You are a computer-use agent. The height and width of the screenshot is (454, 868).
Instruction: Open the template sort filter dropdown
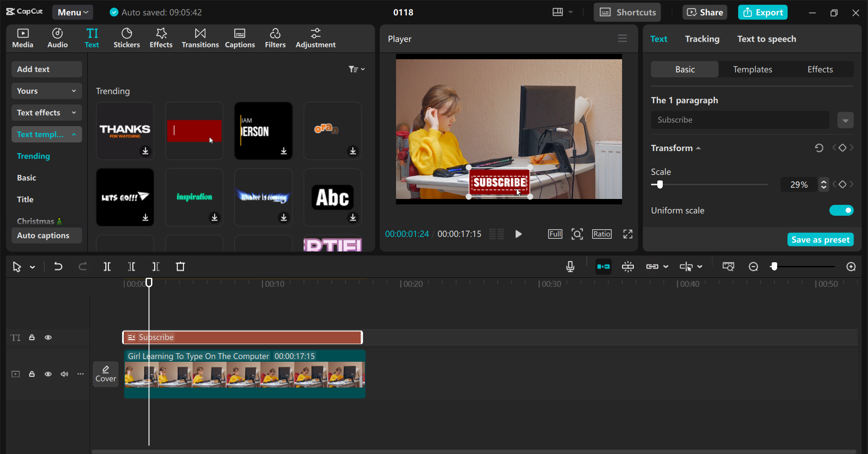357,69
